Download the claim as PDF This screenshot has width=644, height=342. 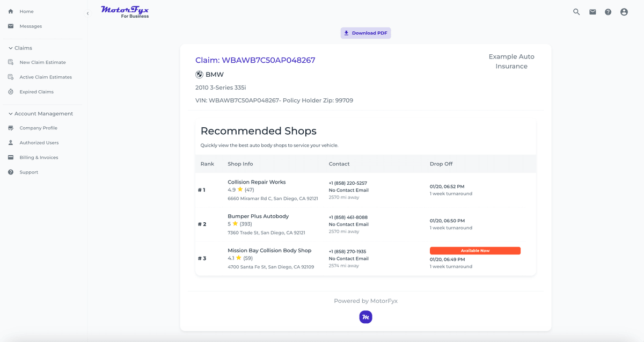click(365, 33)
